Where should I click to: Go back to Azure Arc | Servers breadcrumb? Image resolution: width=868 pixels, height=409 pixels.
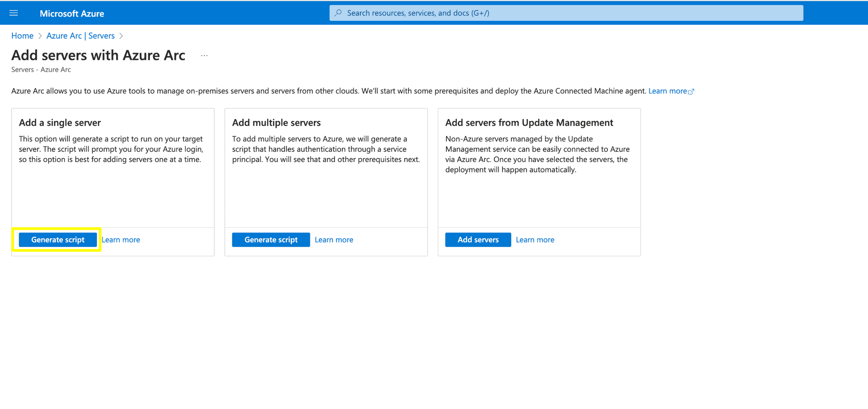click(x=81, y=36)
